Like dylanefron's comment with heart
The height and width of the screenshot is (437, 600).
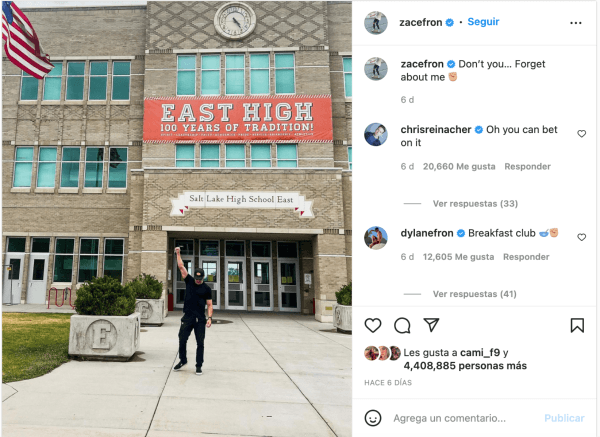(582, 237)
